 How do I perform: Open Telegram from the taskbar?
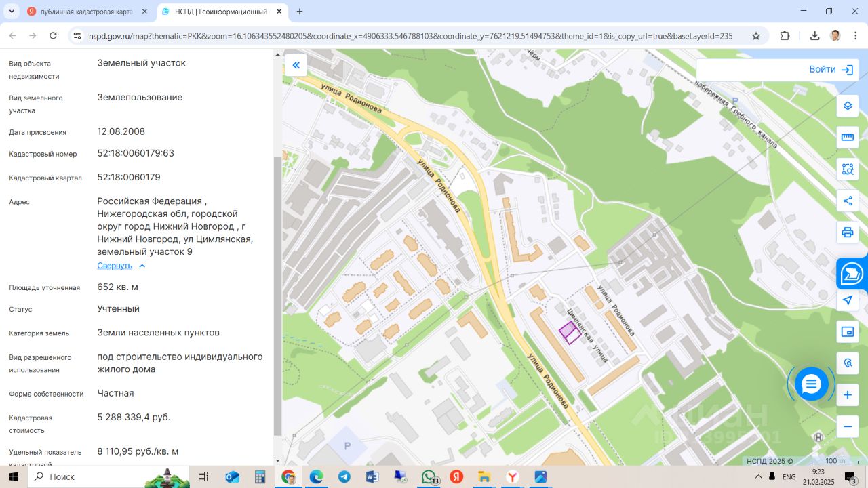(x=344, y=476)
